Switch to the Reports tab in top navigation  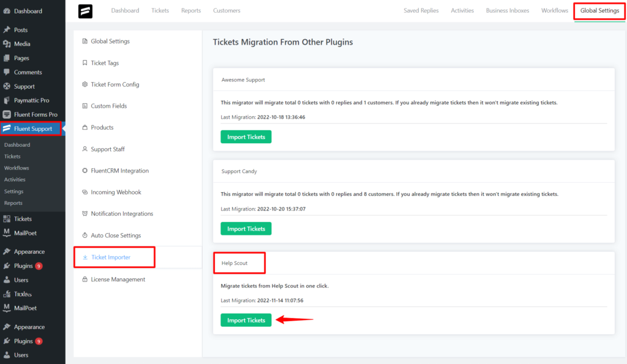coord(190,10)
